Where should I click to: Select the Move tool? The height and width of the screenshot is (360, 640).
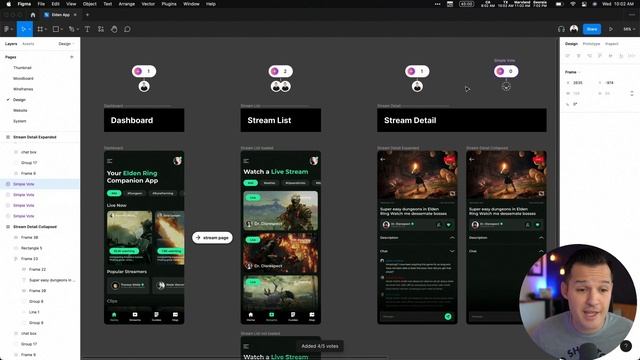[x=23, y=29]
